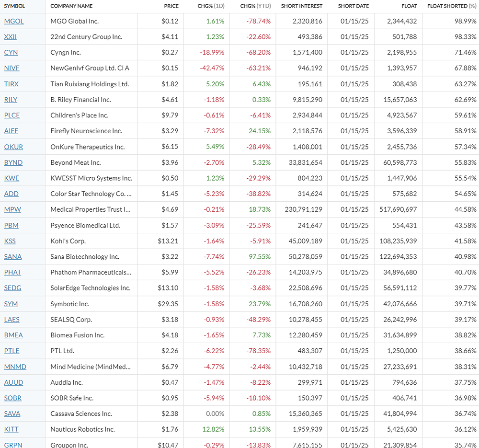Select the SolarEdge Technologies Inc. name
This screenshot has width=479, height=448.
click(x=91, y=288)
